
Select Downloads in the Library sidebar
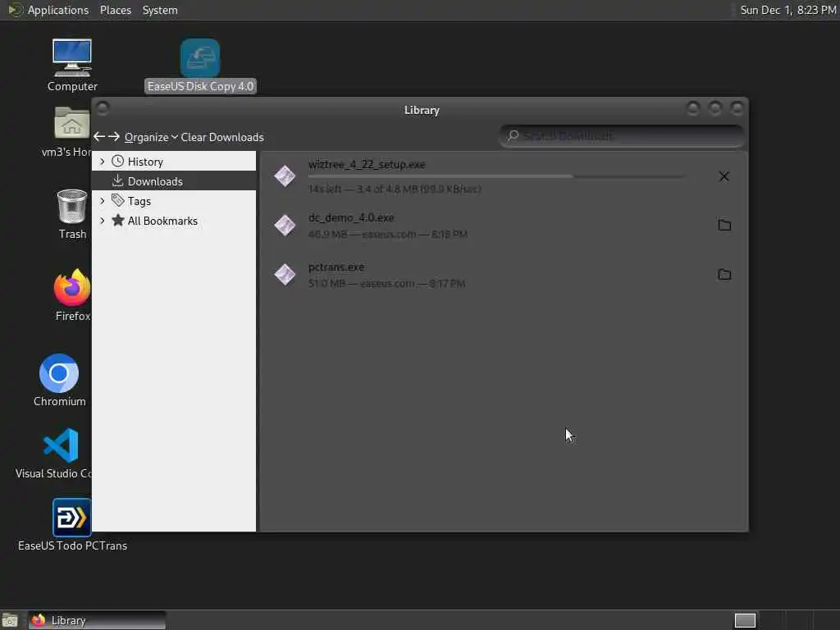(174, 181)
